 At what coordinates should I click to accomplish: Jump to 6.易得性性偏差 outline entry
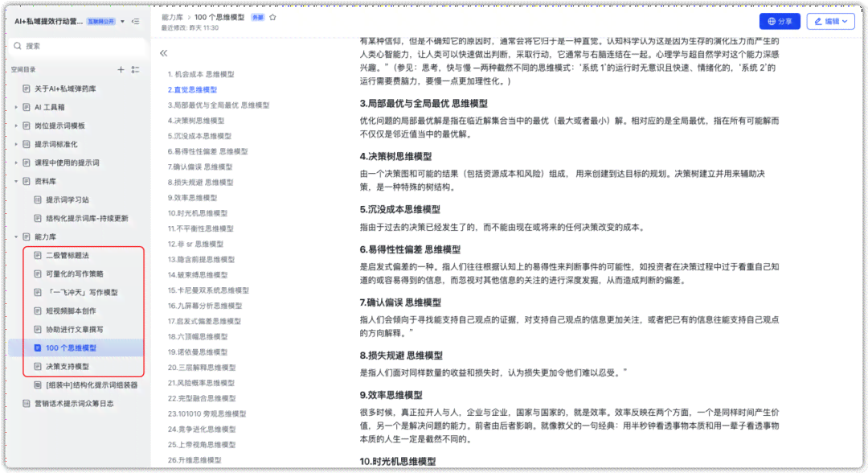207,152
